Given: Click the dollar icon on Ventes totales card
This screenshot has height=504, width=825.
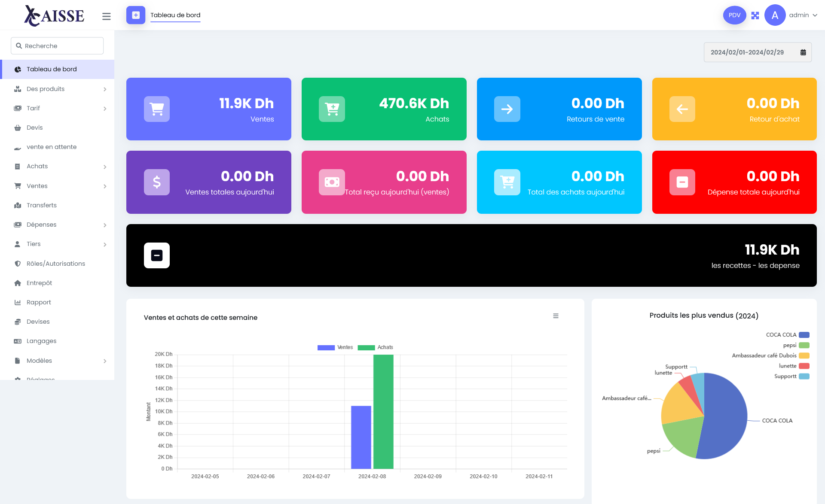Looking at the screenshot, I should pyautogui.click(x=156, y=182).
